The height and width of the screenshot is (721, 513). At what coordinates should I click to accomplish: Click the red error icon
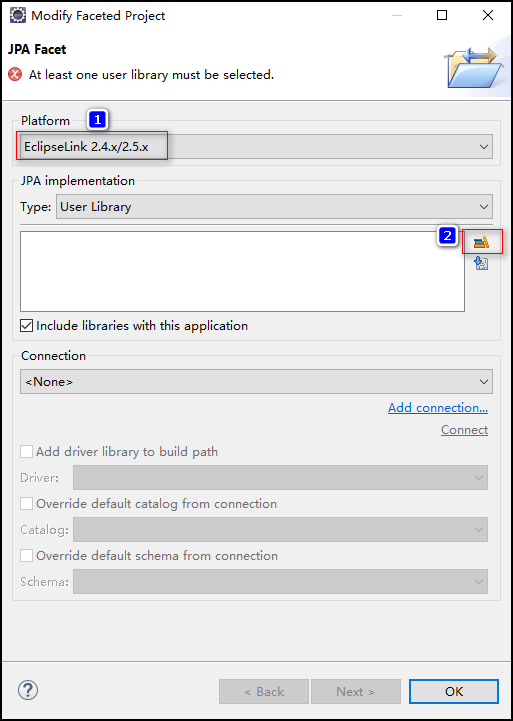coord(15,74)
